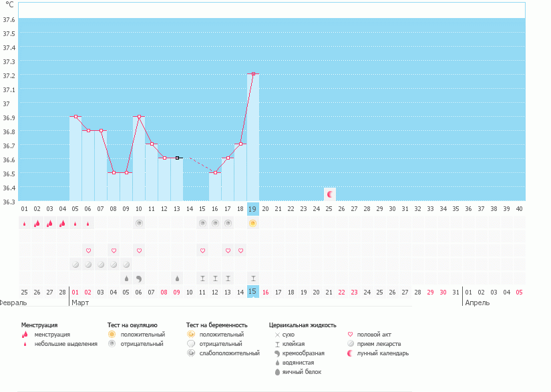Click the intercourse heart icon on cycle day 18
Viewport: 551px width, 392px height.
pyautogui.click(x=240, y=250)
